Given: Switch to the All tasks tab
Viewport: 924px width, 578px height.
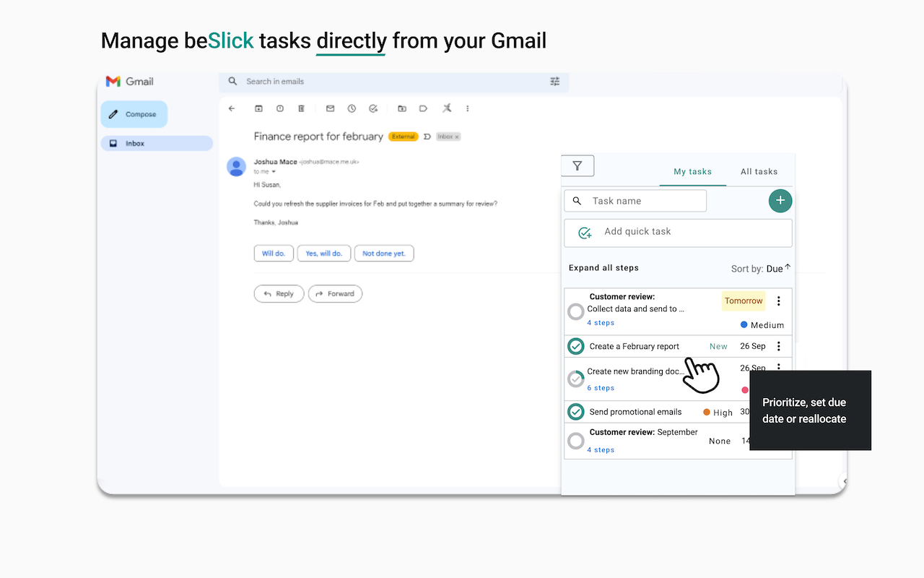Looking at the screenshot, I should (759, 171).
